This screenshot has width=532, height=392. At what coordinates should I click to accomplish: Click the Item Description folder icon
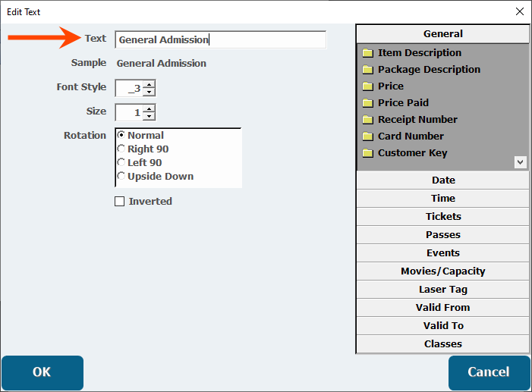coord(368,53)
